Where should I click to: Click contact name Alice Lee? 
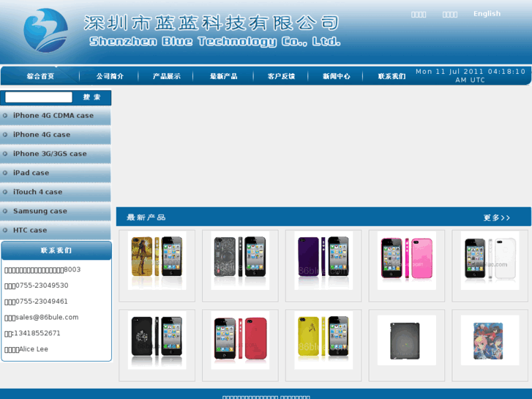point(33,349)
